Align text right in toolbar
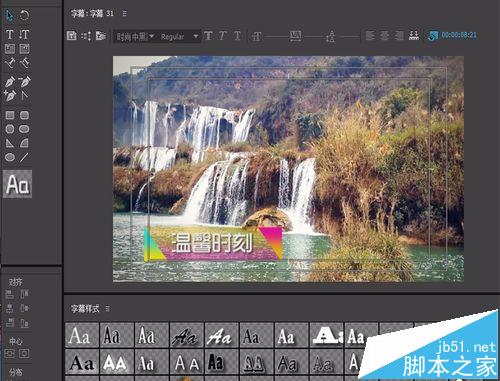The width and height of the screenshot is (500, 381). click(x=399, y=36)
